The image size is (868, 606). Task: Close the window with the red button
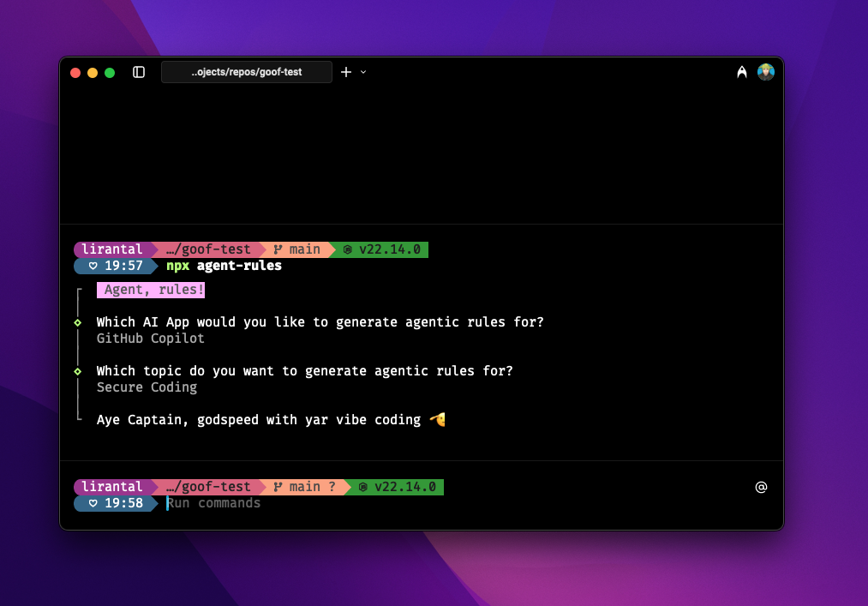[x=75, y=73]
